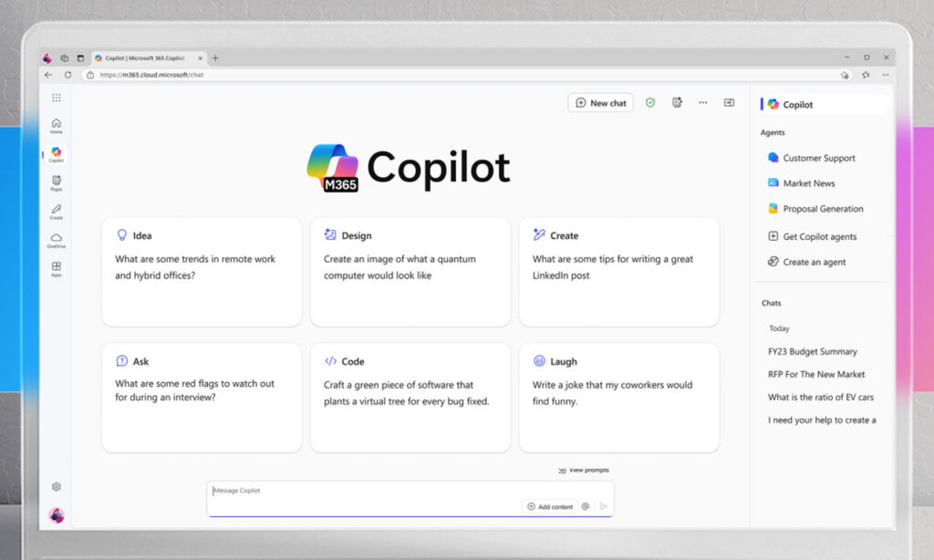Open the Proposal Generation agent

815,209
